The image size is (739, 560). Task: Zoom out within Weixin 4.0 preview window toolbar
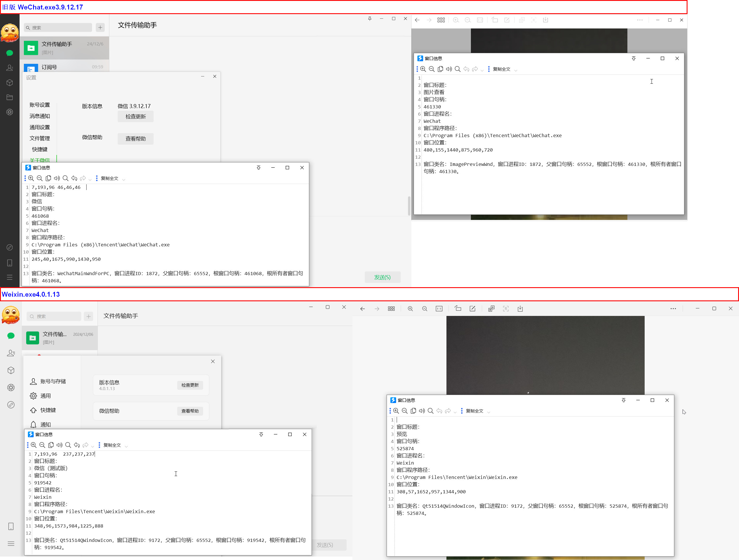[425, 309]
